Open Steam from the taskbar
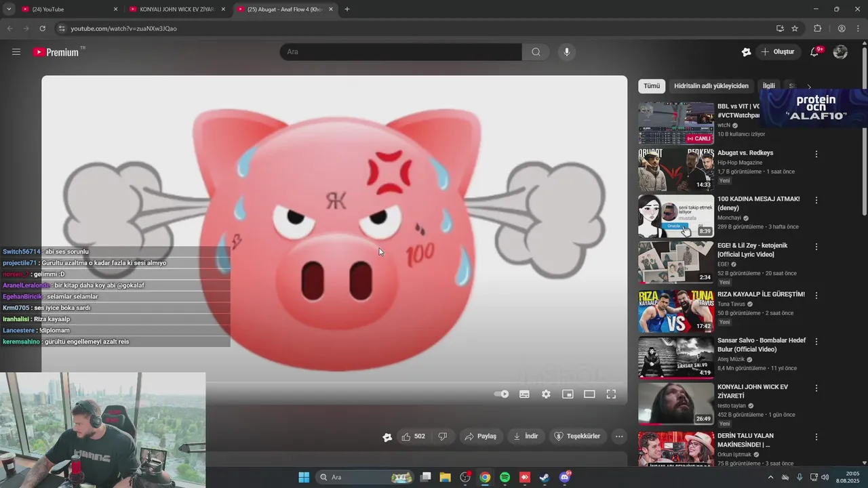 [544, 477]
